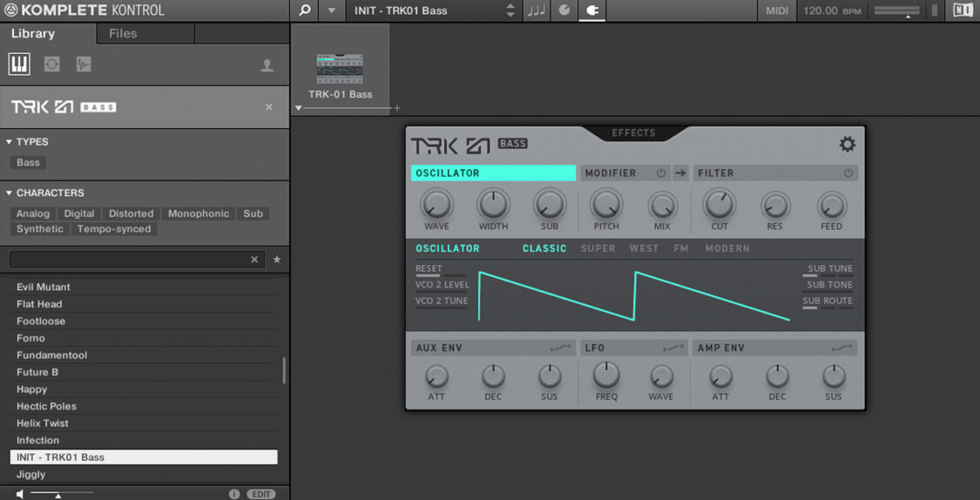The width and height of the screenshot is (980, 500).
Task: Select the loops browser icon
Action: point(52,64)
